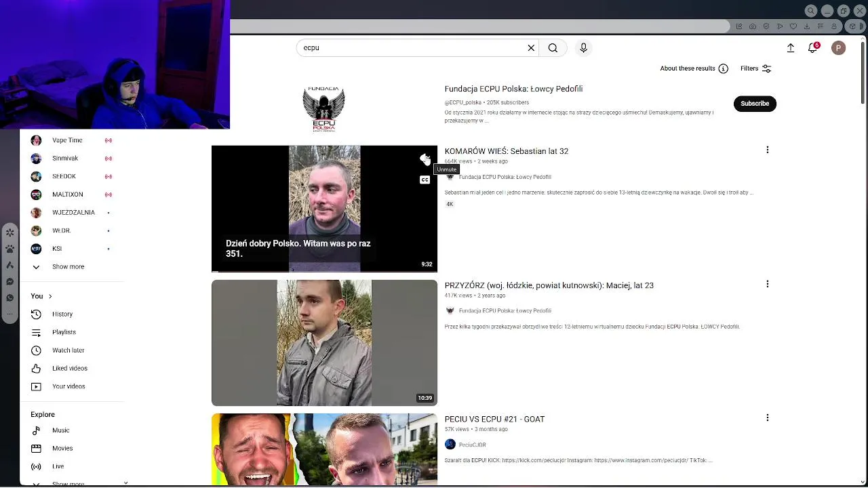Screen dimensions: 868x488
Task: Open Fundacja ECPU Polska: Łowcy Pedofili channel title
Action: pyautogui.click(x=513, y=89)
